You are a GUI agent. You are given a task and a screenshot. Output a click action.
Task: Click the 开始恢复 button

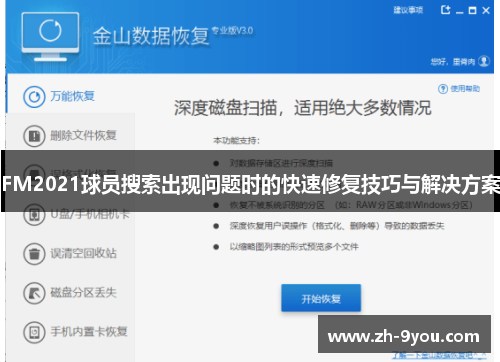(x=321, y=298)
